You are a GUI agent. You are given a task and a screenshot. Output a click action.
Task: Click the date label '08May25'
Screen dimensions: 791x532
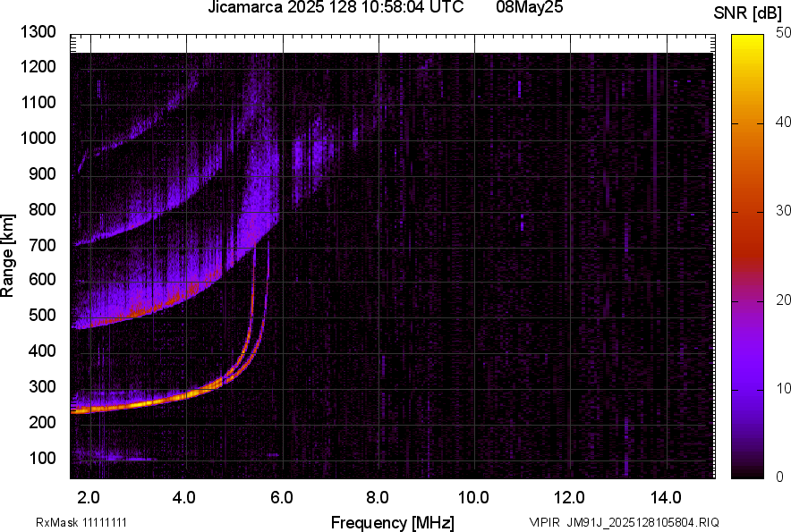point(529,7)
